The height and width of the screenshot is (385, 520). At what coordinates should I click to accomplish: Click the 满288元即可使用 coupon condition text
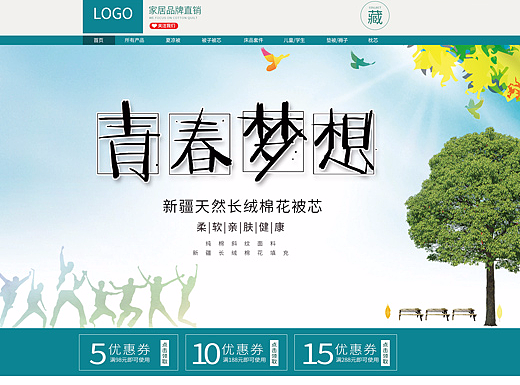(357, 360)
